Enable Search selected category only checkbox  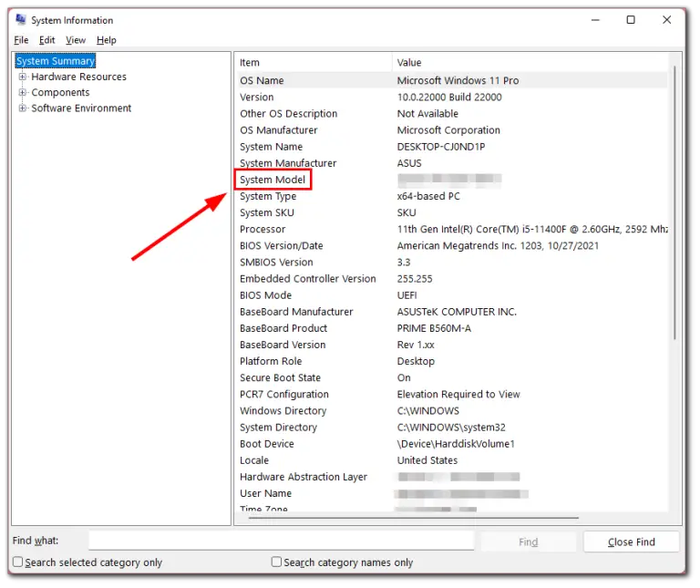click(x=18, y=562)
